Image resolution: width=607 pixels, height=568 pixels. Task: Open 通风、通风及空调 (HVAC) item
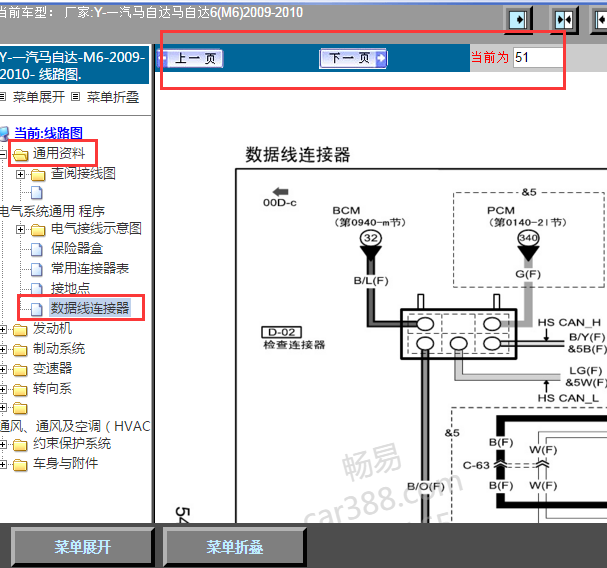(x=75, y=426)
